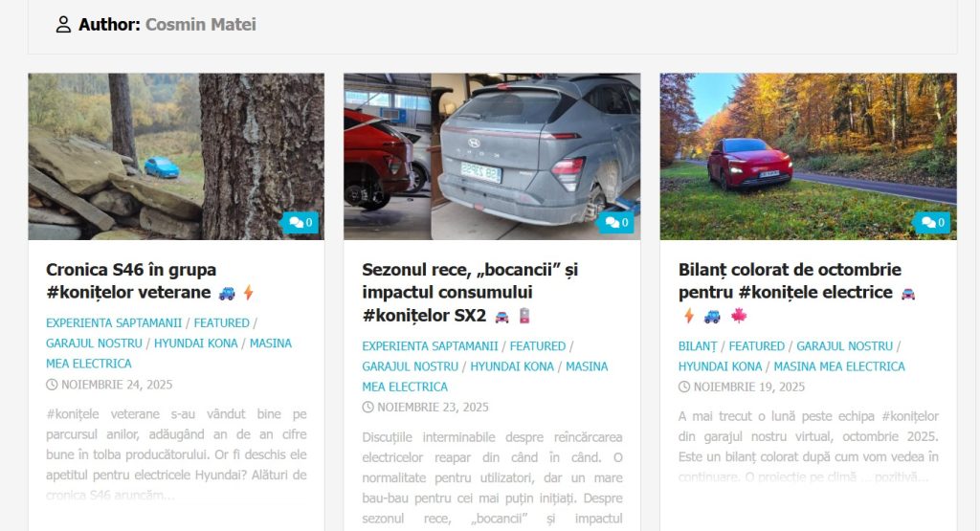Click clock icon beside Noiembrie 19, 2025
The width and height of the screenshot is (980, 531).
(x=684, y=387)
